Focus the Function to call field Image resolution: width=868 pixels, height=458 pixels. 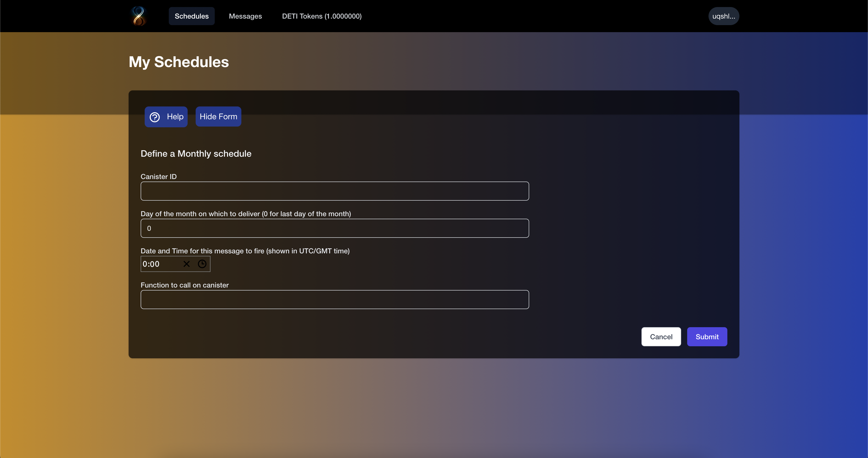(x=334, y=299)
